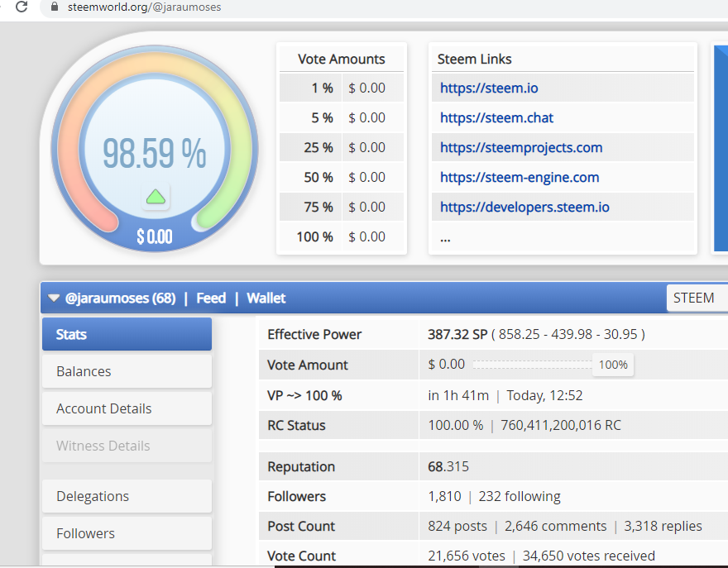Select the 25 % vote amount row
The image size is (728, 568).
(x=341, y=147)
